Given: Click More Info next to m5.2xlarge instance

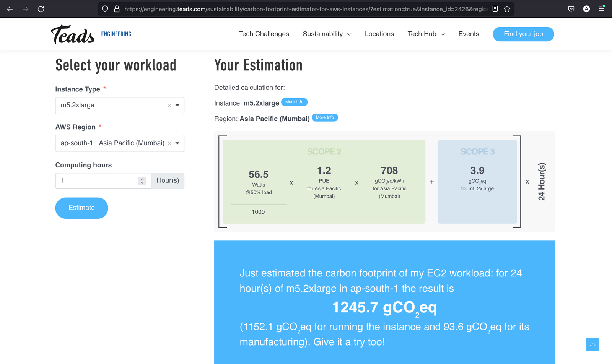Looking at the screenshot, I should [x=294, y=102].
